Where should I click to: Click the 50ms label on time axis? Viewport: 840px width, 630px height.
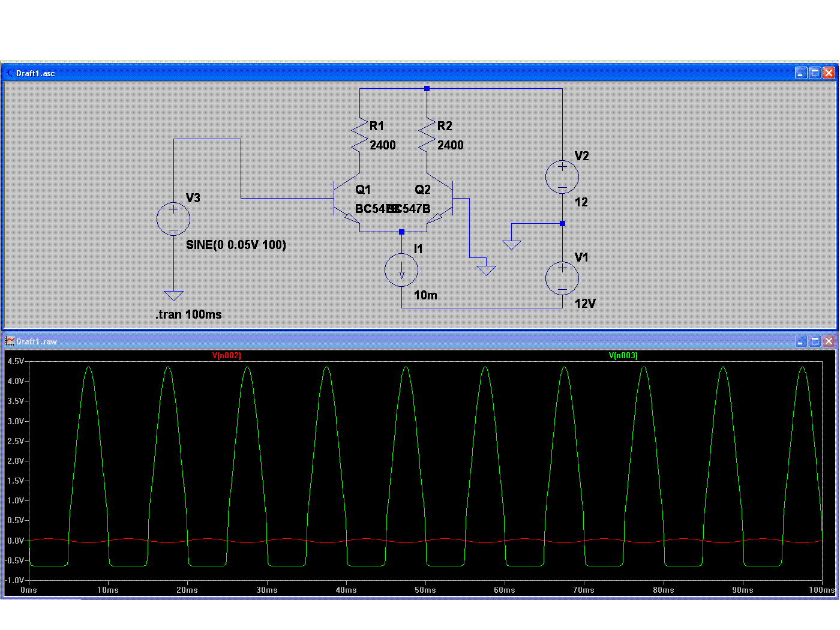point(425,590)
